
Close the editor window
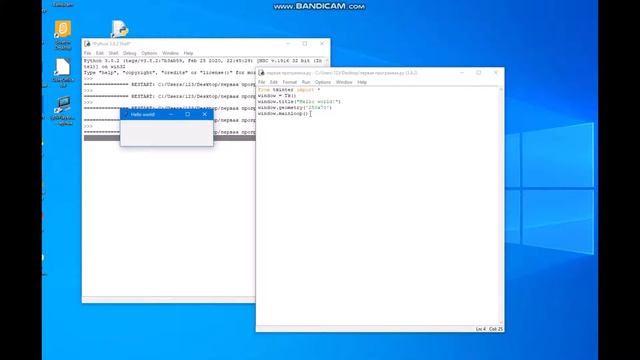point(496,73)
